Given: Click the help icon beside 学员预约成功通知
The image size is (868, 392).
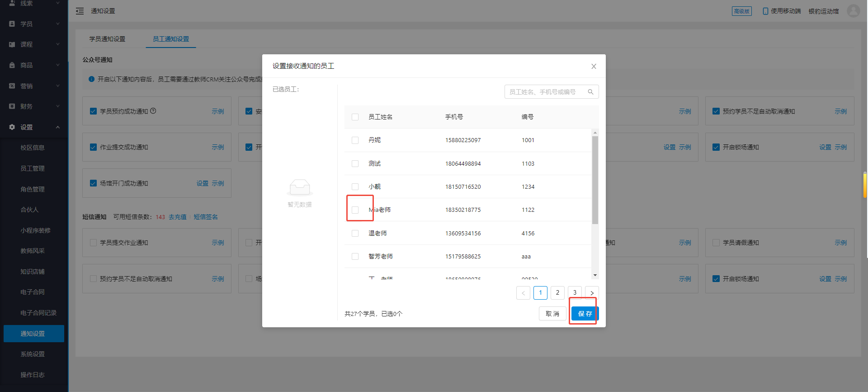Looking at the screenshot, I should (153, 111).
